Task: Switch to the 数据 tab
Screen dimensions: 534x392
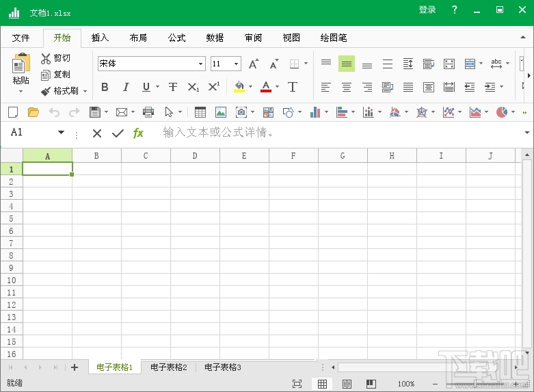Action: pyautogui.click(x=215, y=38)
